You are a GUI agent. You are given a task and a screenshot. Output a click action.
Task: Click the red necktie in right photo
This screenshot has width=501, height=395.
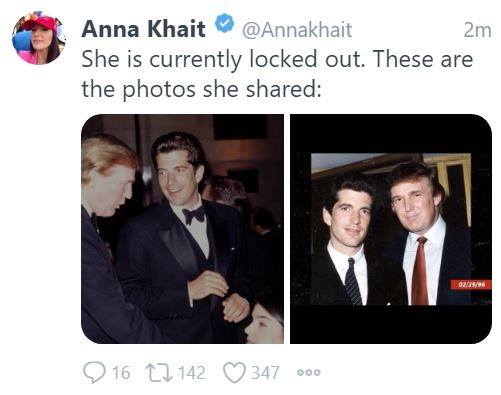pos(419,271)
